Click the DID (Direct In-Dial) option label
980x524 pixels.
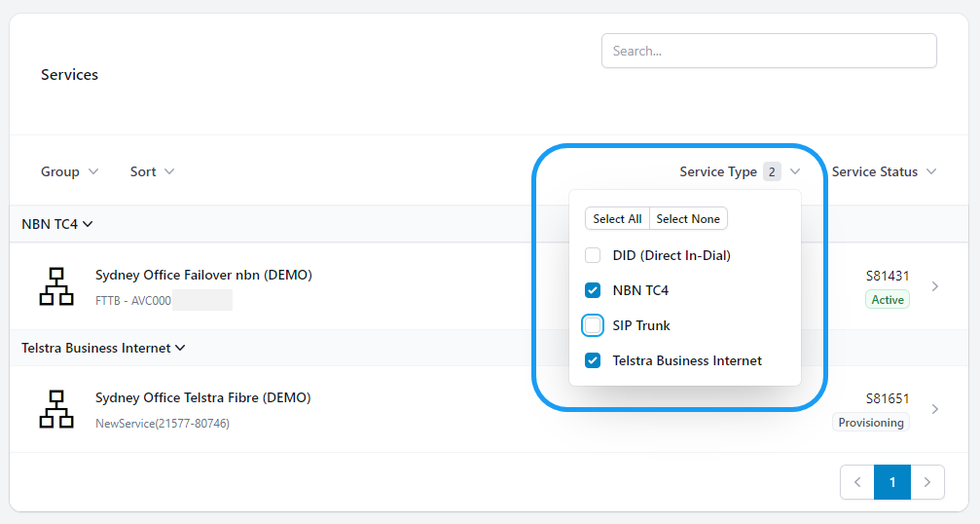click(671, 255)
